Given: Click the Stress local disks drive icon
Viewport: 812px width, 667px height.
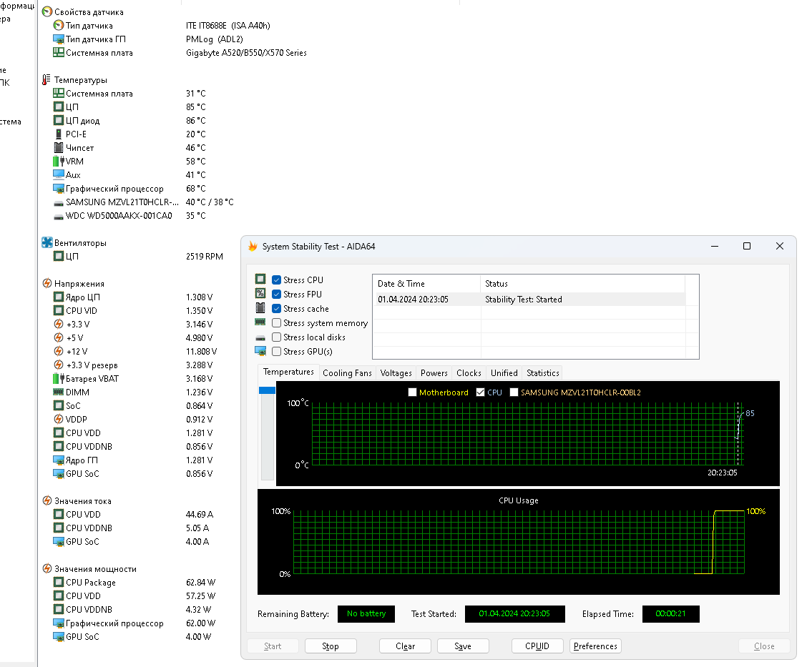Looking at the screenshot, I should tap(260, 338).
